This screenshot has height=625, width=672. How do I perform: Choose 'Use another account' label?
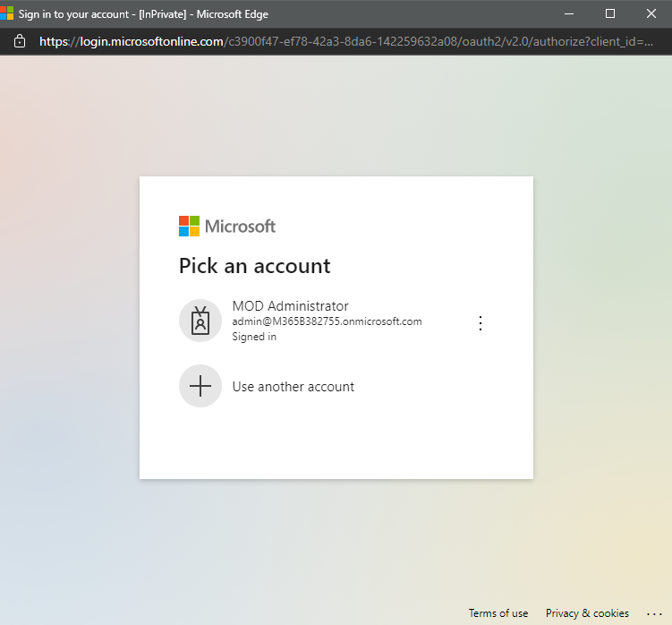click(293, 387)
